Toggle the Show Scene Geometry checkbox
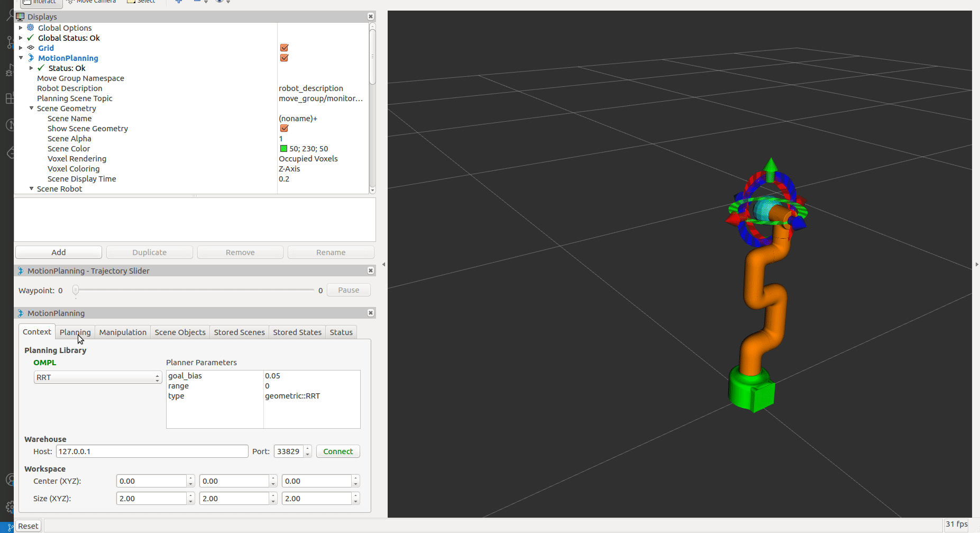 point(284,129)
